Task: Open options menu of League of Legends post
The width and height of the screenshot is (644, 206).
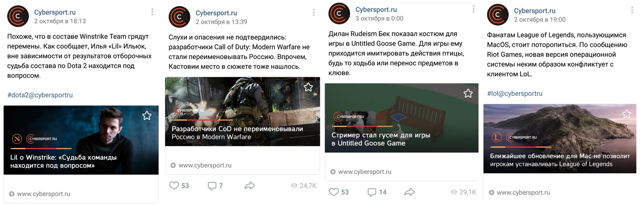Action: click(632, 11)
